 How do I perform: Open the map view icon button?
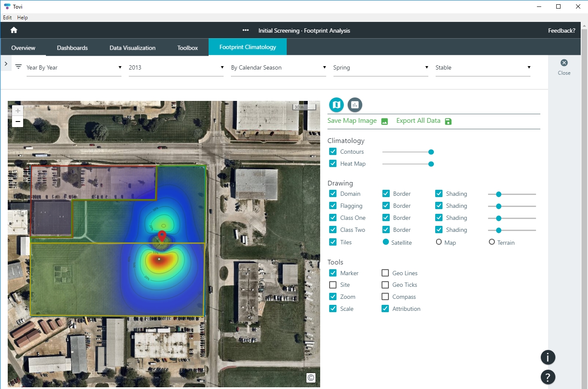click(x=336, y=105)
